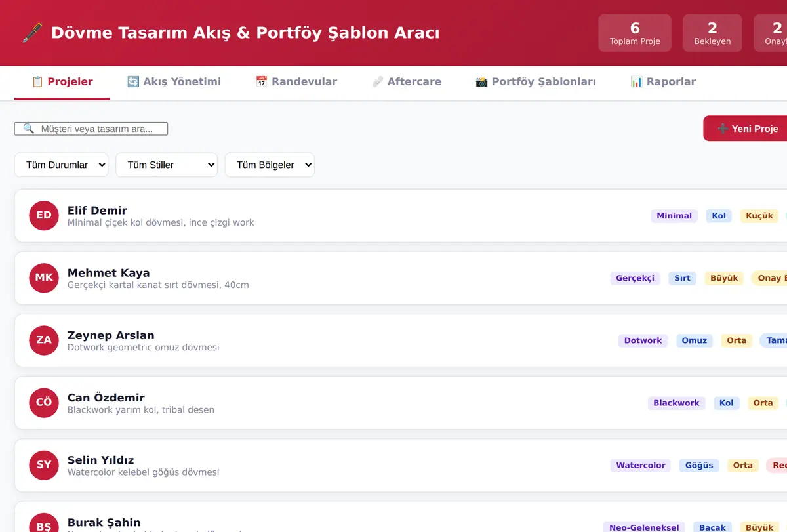This screenshot has width=787, height=532.
Task: Open the Tüm Durumlar status filter
Action: click(61, 165)
